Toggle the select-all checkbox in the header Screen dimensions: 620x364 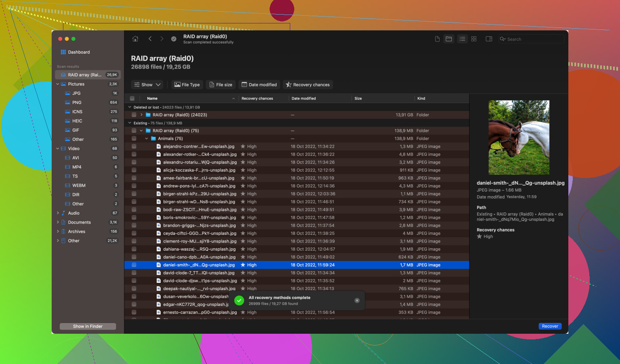(132, 98)
